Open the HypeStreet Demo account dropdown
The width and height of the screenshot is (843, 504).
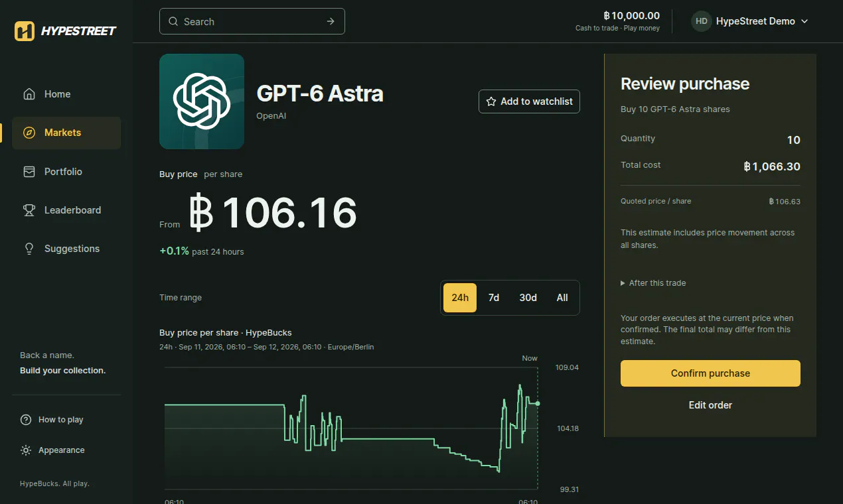751,21
